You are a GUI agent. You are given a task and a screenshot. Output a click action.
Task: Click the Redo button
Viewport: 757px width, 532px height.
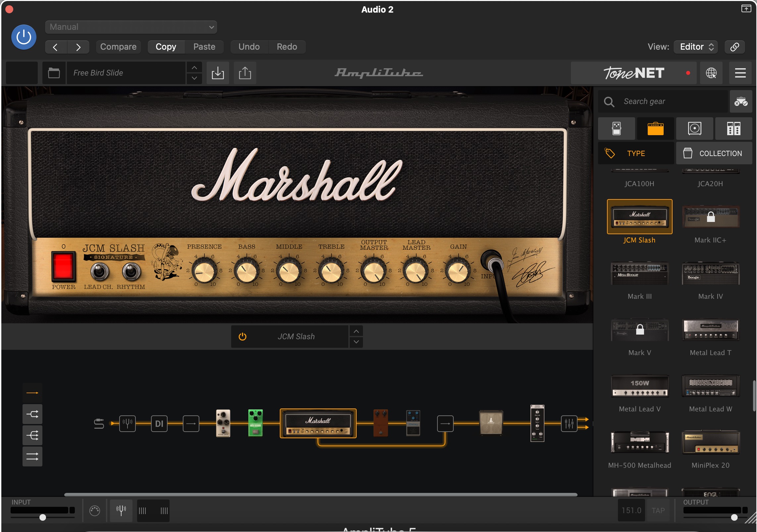(287, 47)
